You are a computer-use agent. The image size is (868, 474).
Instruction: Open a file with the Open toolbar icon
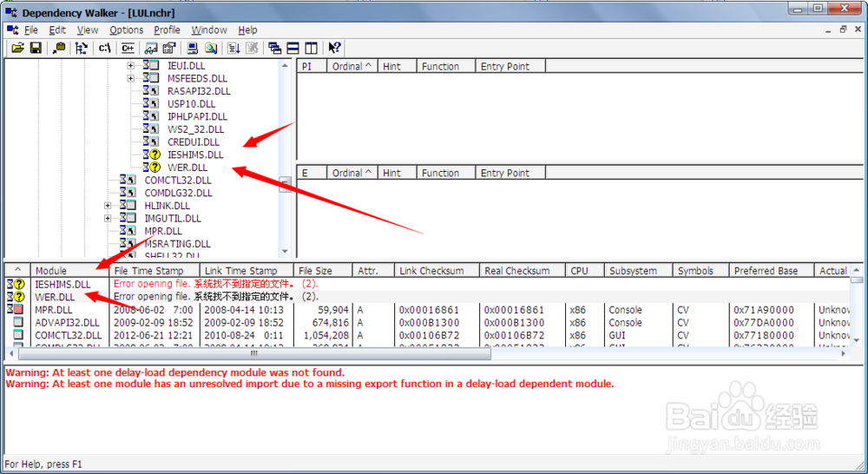click(17, 48)
